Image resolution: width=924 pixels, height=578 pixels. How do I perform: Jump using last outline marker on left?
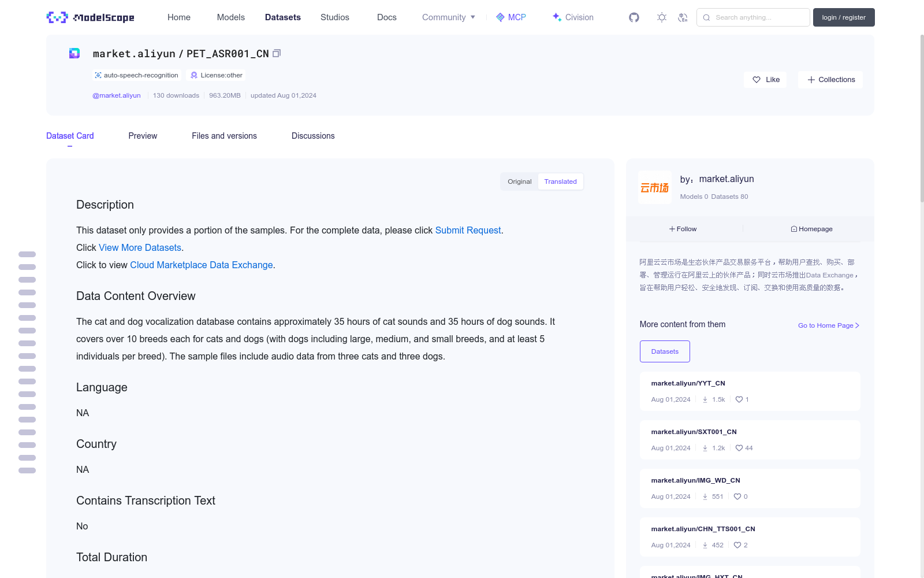tap(27, 470)
